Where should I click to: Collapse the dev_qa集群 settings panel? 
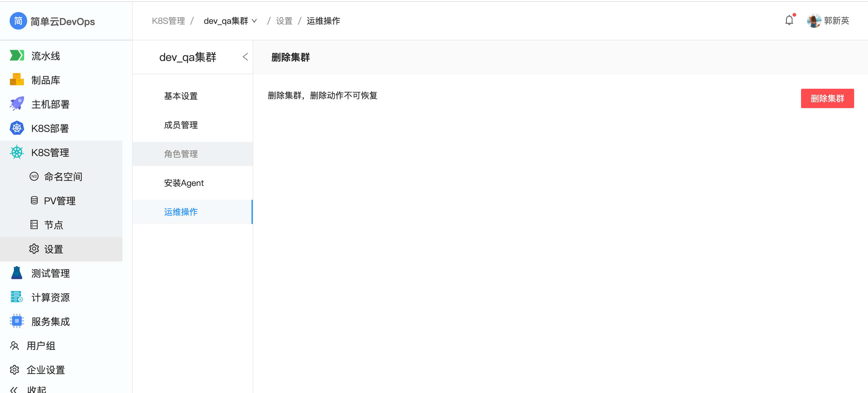coord(245,57)
